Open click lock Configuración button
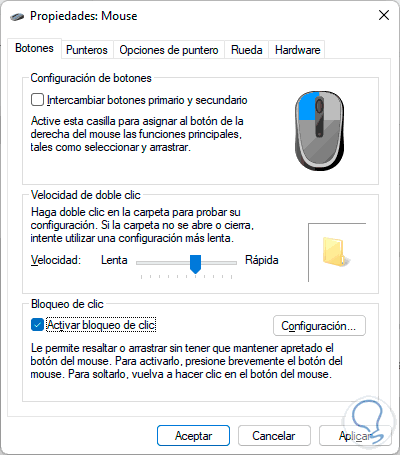Viewport: 400px width, 455px height. coord(319,326)
